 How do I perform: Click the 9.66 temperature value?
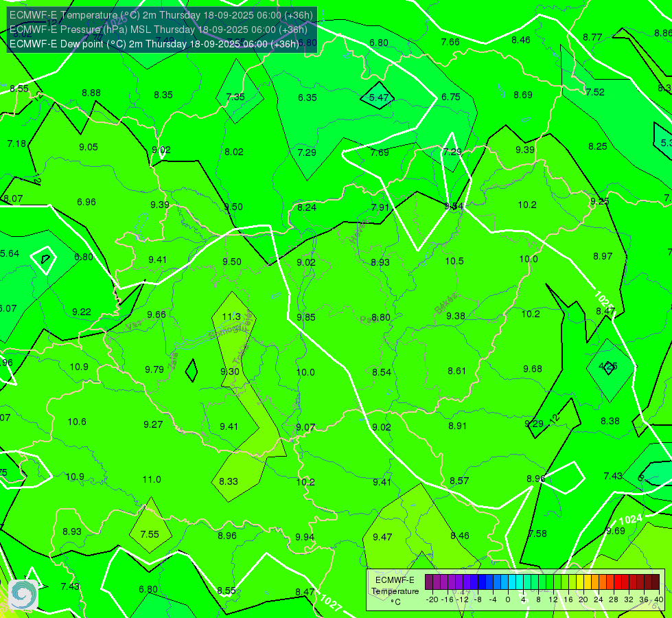point(157,314)
